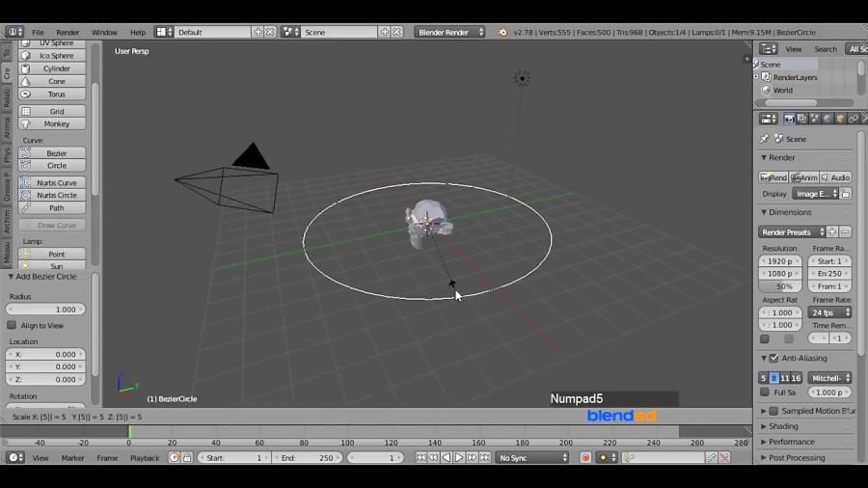Collapse the Render panel
The width and height of the screenshot is (868, 488).
[764, 158]
